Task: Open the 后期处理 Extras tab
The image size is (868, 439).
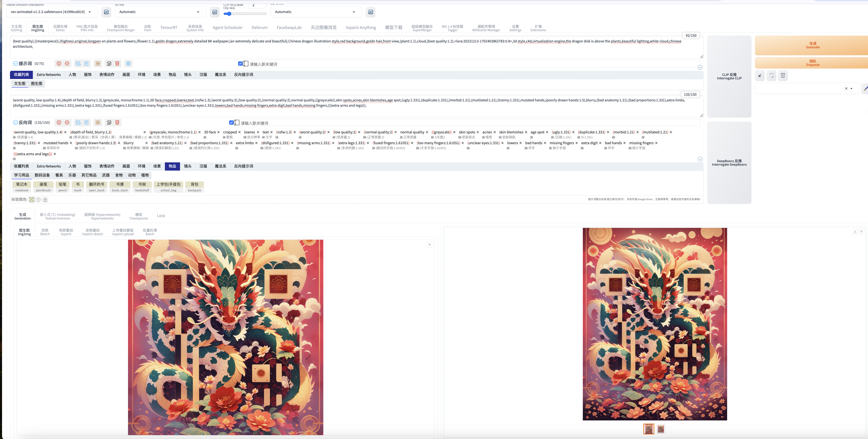Action: (60, 28)
